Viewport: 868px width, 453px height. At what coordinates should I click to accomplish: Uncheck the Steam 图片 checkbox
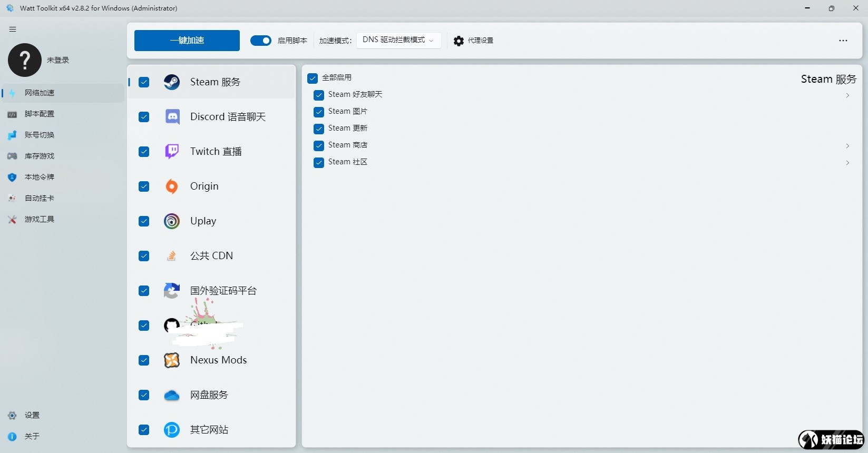pyautogui.click(x=319, y=112)
